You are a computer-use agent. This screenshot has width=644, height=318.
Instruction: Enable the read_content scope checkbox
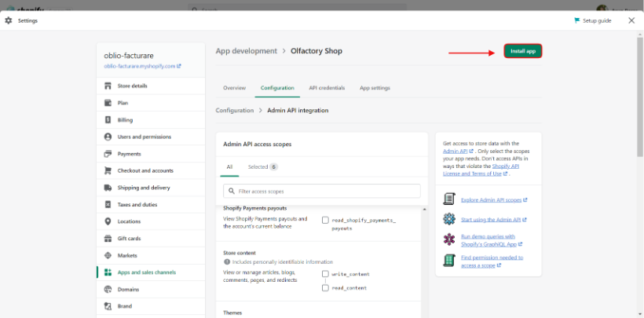(x=325, y=288)
